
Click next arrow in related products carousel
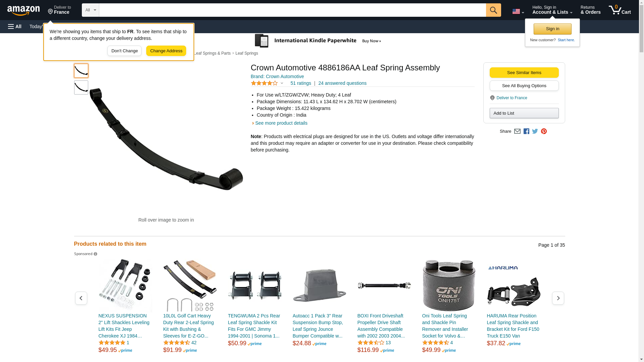point(558,298)
